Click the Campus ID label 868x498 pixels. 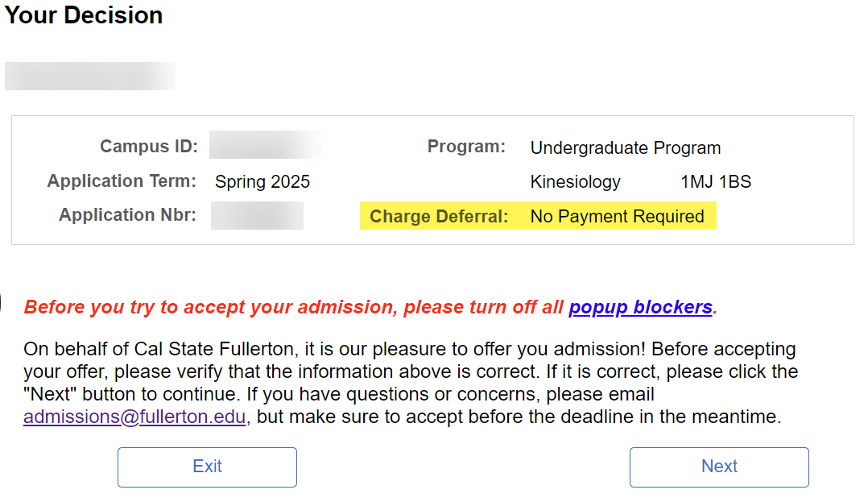[149, 147]
